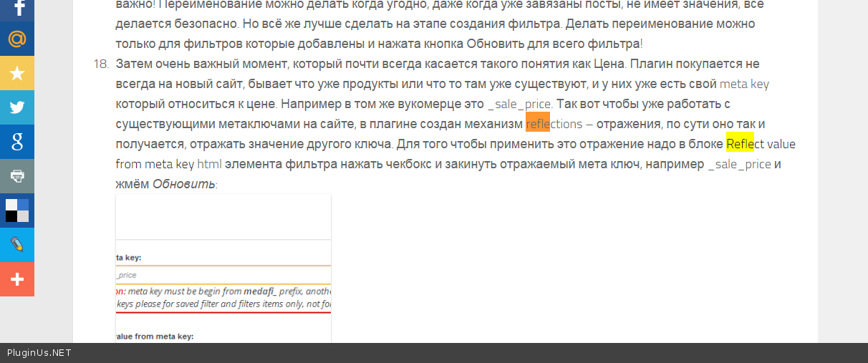Click the 'html' term in paragraph

(209, 164)
